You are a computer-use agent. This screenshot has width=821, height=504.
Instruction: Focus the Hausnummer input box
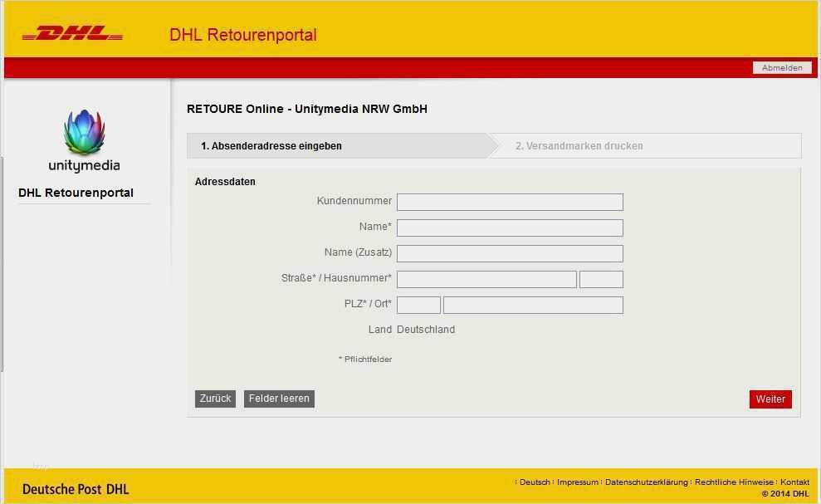click(601, 279)
